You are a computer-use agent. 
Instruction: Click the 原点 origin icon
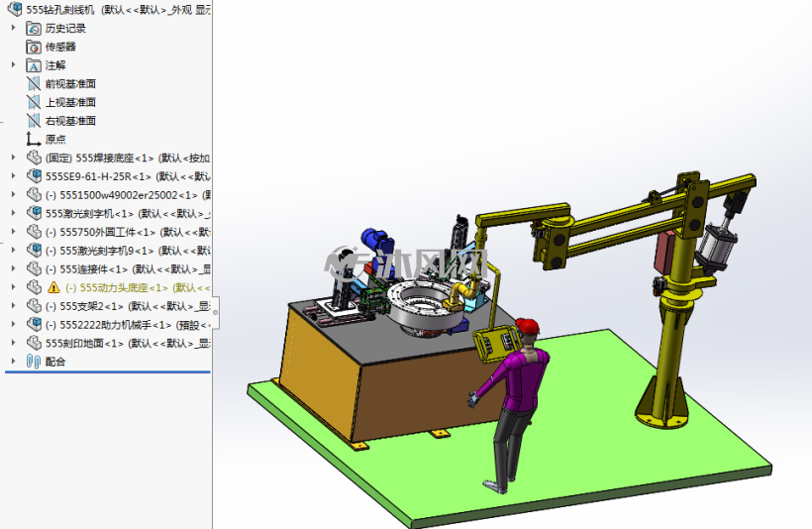[x=34, y=140]
